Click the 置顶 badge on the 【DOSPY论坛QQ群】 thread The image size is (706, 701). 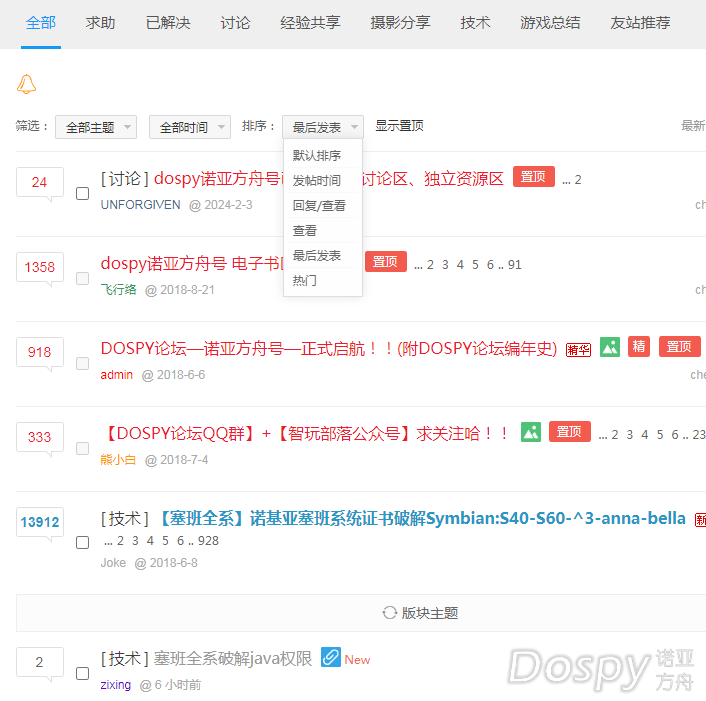[x=570, y=432]
